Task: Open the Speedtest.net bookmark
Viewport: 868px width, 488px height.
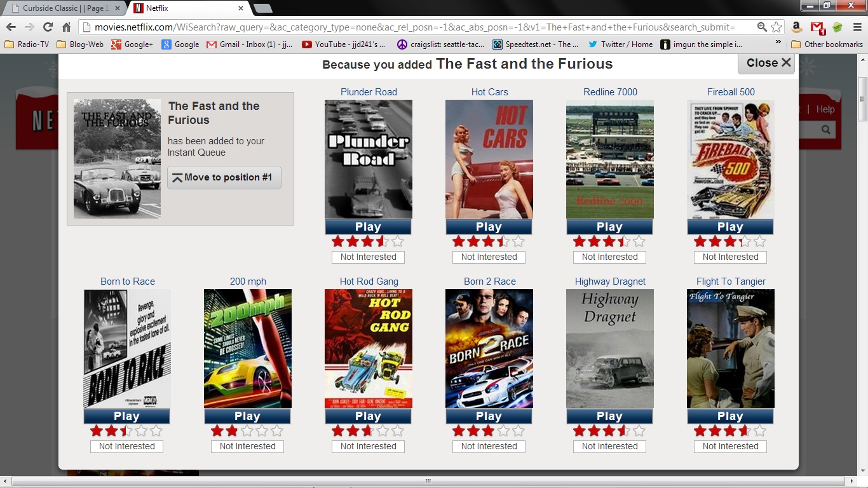Action: pyautogui.click(x=536, y=44)
